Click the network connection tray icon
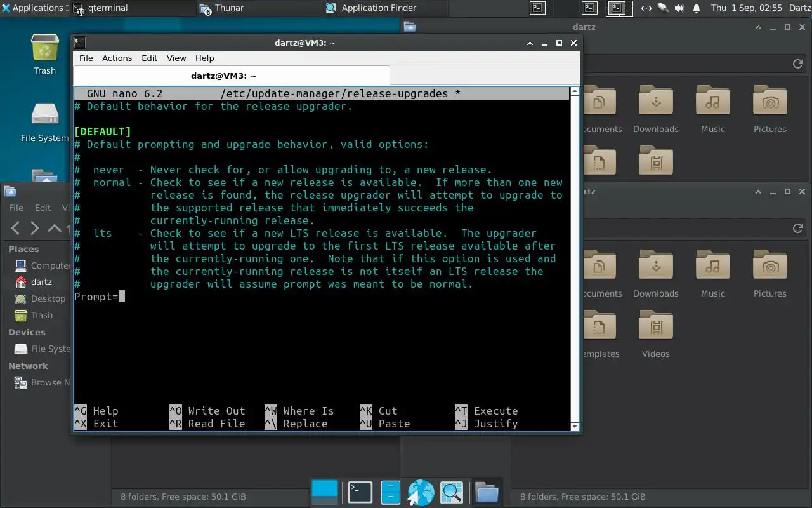812x508 pixels. click(x=646, y=8)
